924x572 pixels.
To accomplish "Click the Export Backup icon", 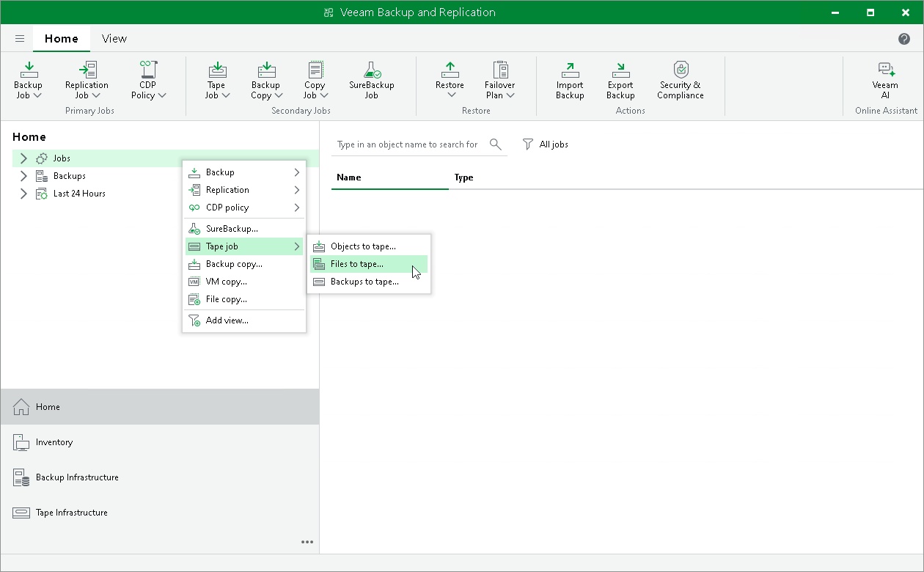I will (620, 81).
